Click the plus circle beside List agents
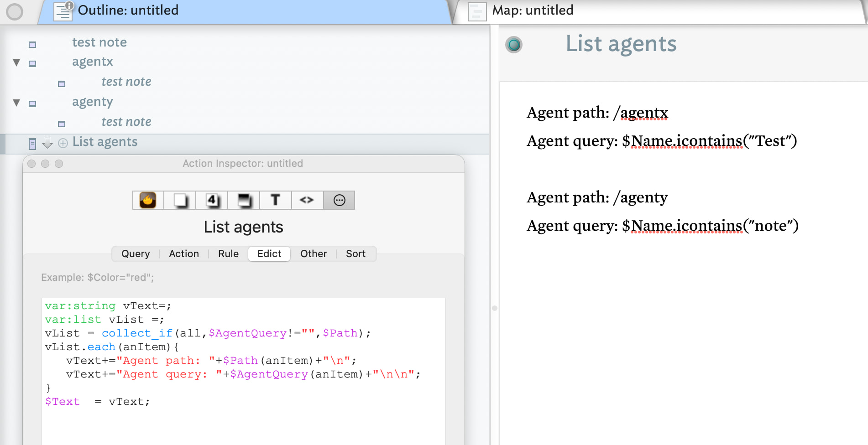This screenshot has width=868, height=445. point(63,143)
